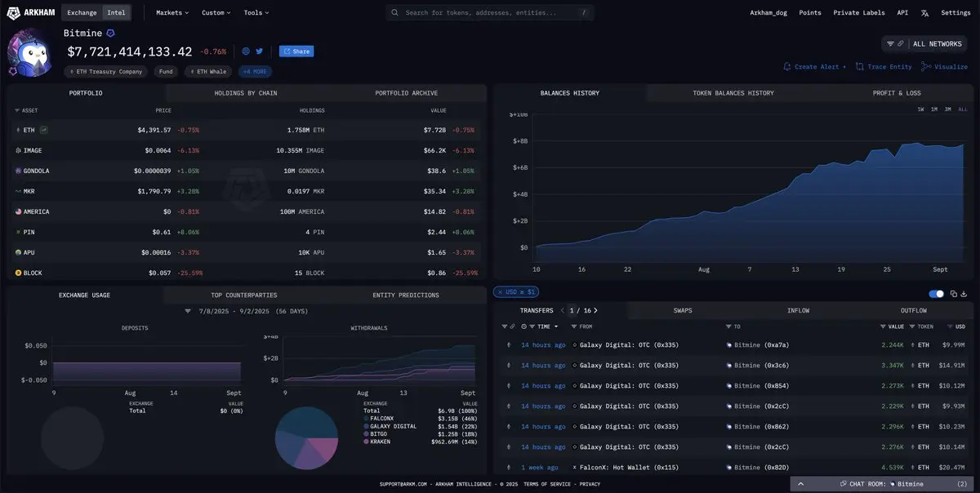Switch to Holdings By Chain tab
This screenshot has width=980, height=493.
(x=246, y=93)
